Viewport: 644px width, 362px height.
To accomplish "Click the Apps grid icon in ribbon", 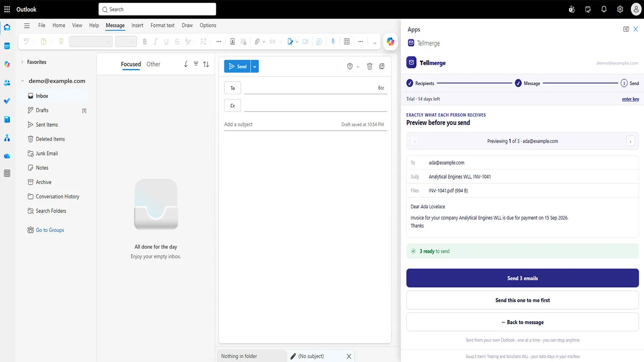I will point(347,41).
